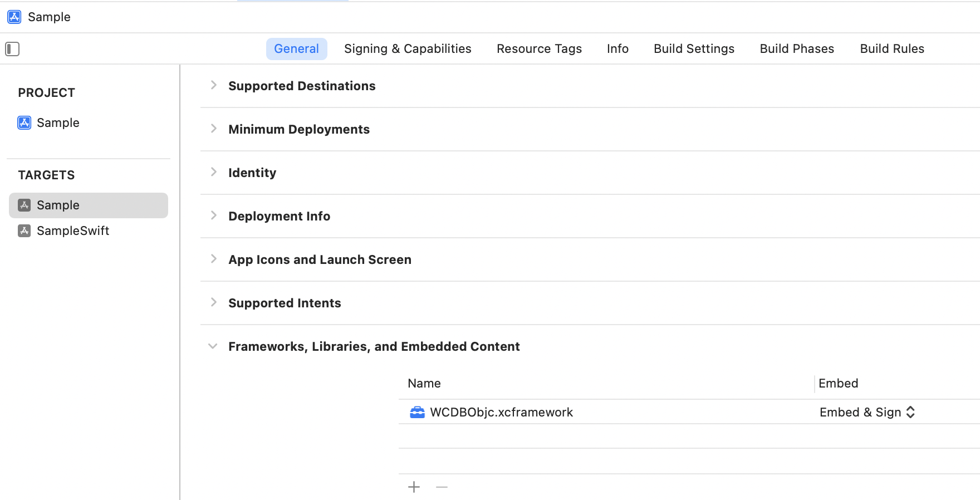Screen dimensions: 980x500
Task: Collapse Frameworks, Libraries, and Embedded Content
Action: click(x=213, y=346)
